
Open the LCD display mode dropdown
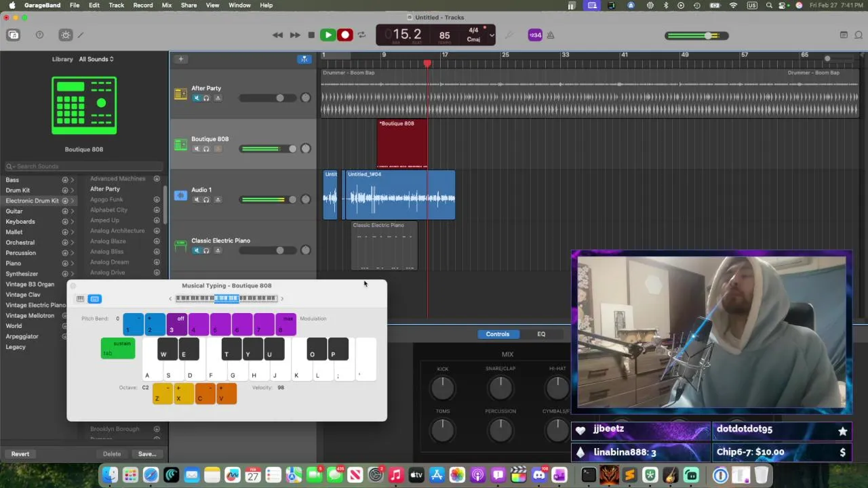coord(492,35)
